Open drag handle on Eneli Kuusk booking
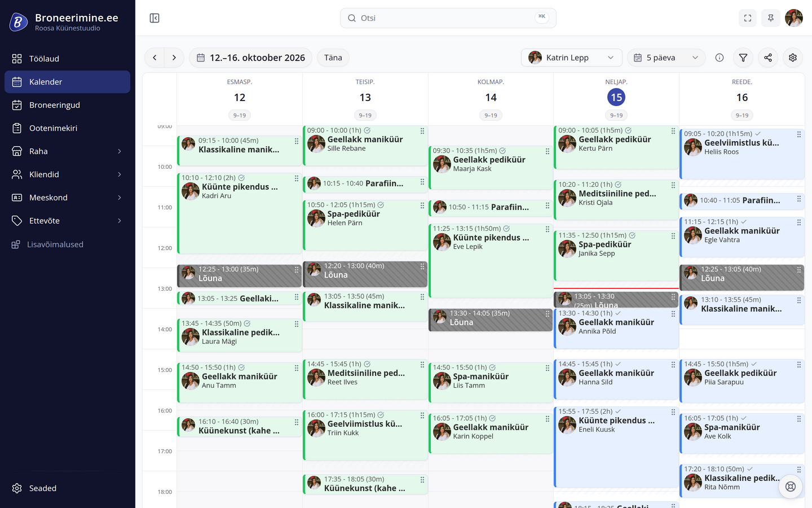 [673, 412]
